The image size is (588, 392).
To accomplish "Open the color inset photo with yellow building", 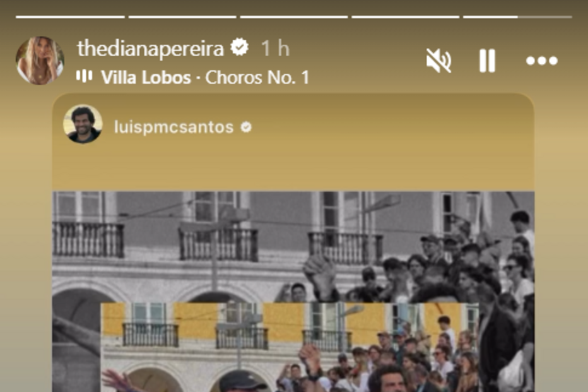I will pos(290,347).
